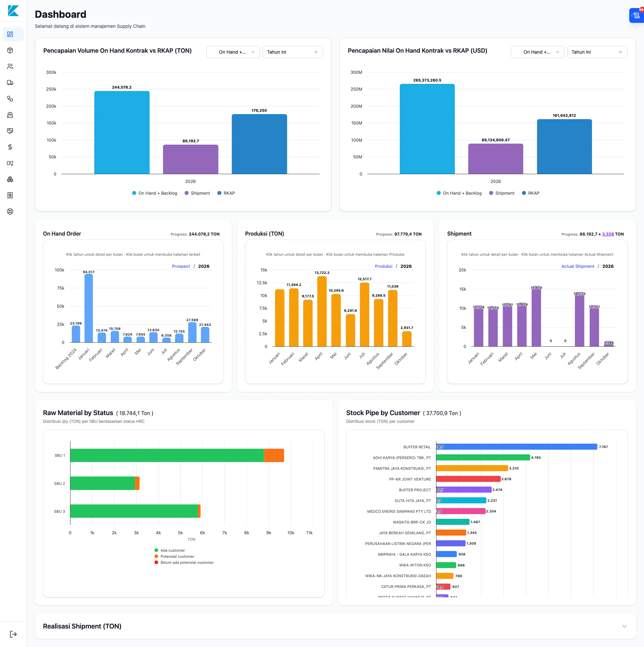The width and height of the screenshot is (644, 647).
Task: Toggle On Hand + Backlog legend in Volume chart
Action: [155, 193]
